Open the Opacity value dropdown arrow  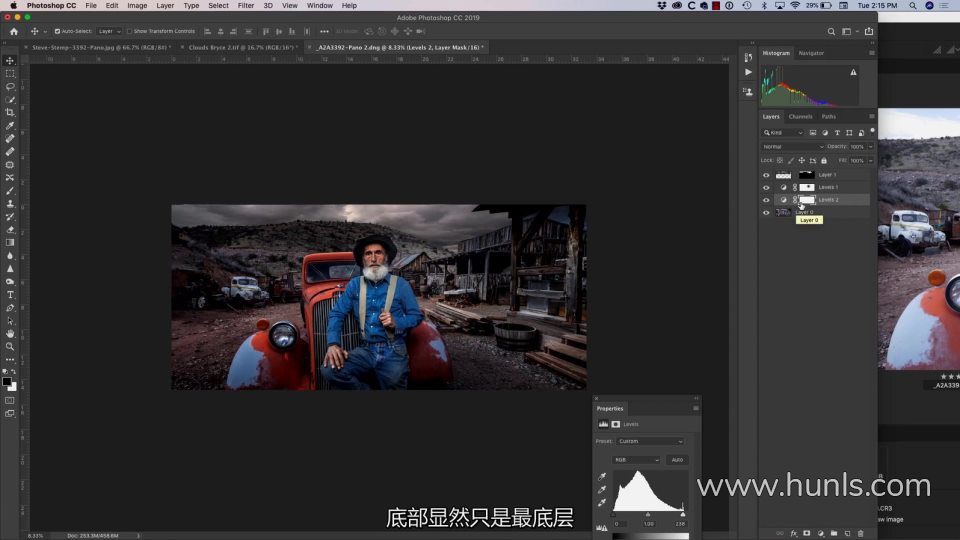point(871,147)
